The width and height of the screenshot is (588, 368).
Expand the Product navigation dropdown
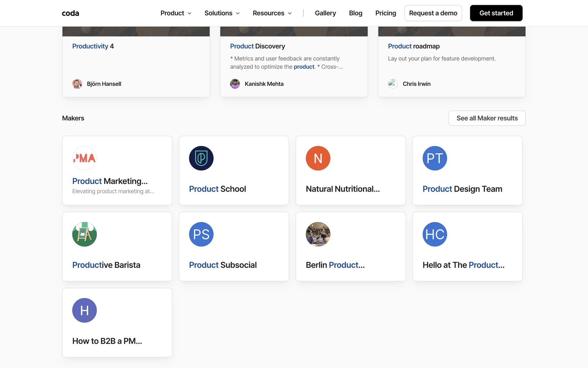(x=176, y=13)
